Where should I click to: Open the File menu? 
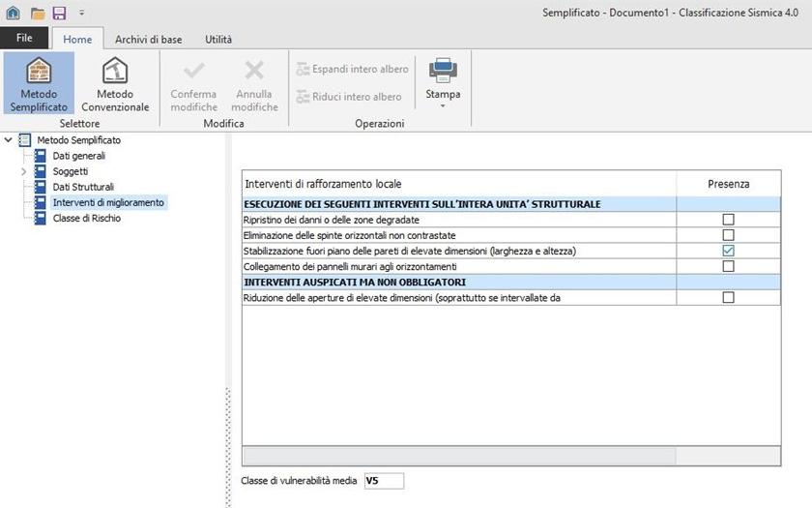[24, 39]
